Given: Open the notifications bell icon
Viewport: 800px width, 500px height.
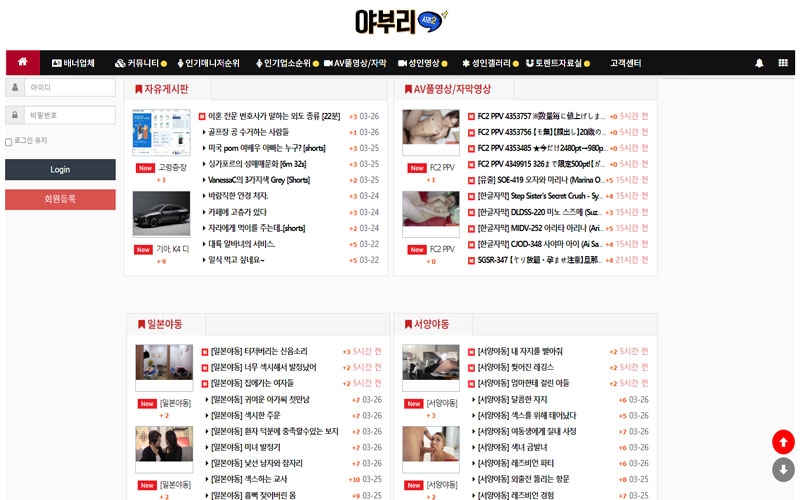Looking at the screenshot, I should [759, 63].
